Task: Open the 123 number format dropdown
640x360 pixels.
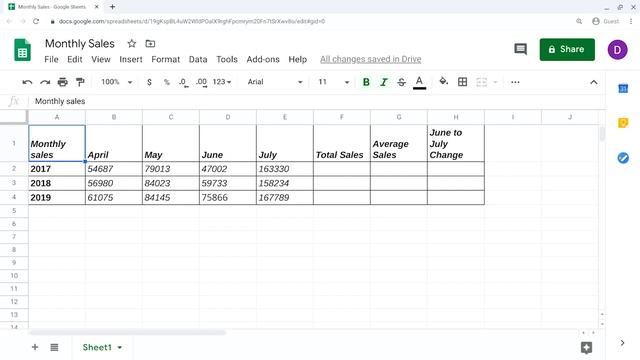Action: point(222,82)
